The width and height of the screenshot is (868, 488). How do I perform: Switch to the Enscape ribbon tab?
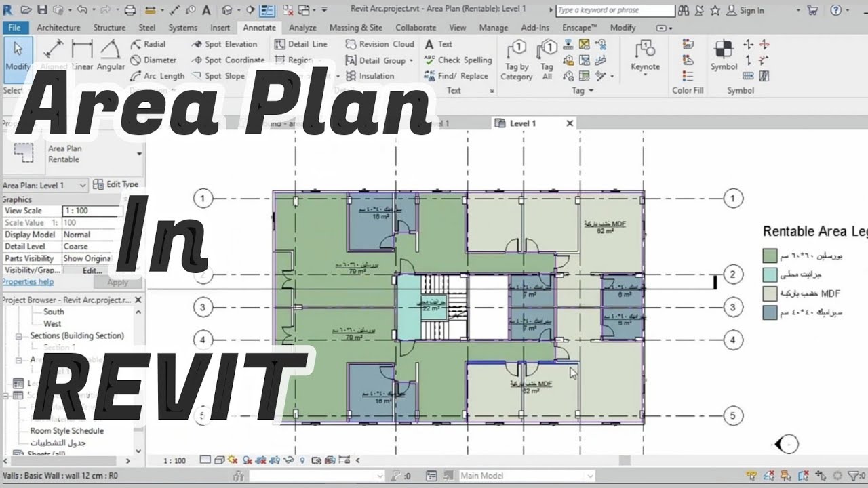point(579,28)
